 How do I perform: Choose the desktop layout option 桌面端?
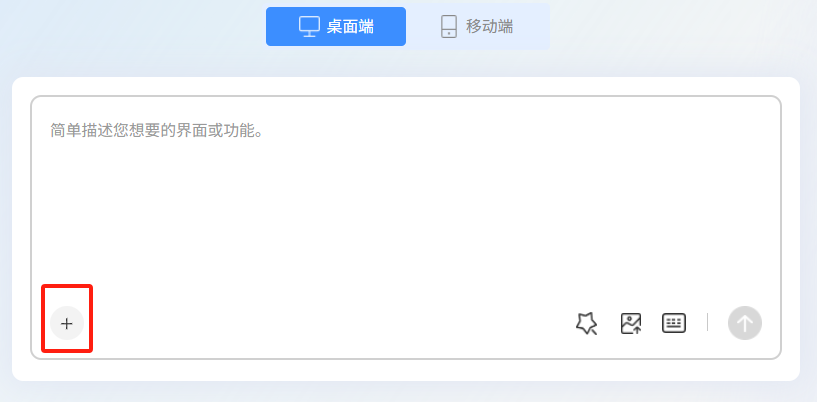(336, 27)
